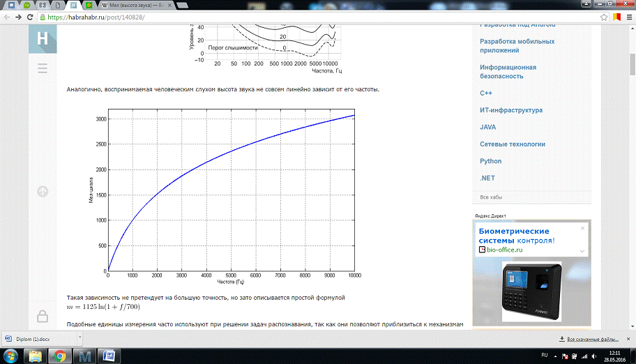Click the 'Все скачанные файлы' link
636x364 pixels.
593,339
